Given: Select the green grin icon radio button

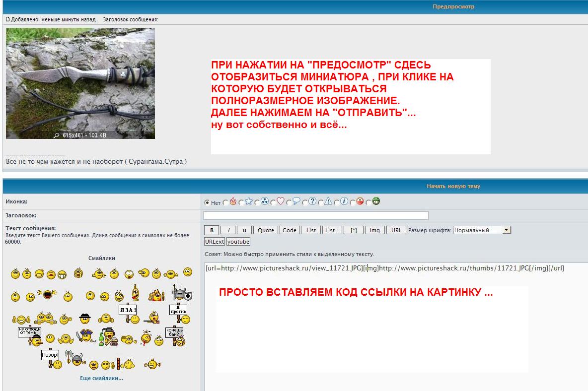Looking at the screenshot, I should (x=368, y=202).
